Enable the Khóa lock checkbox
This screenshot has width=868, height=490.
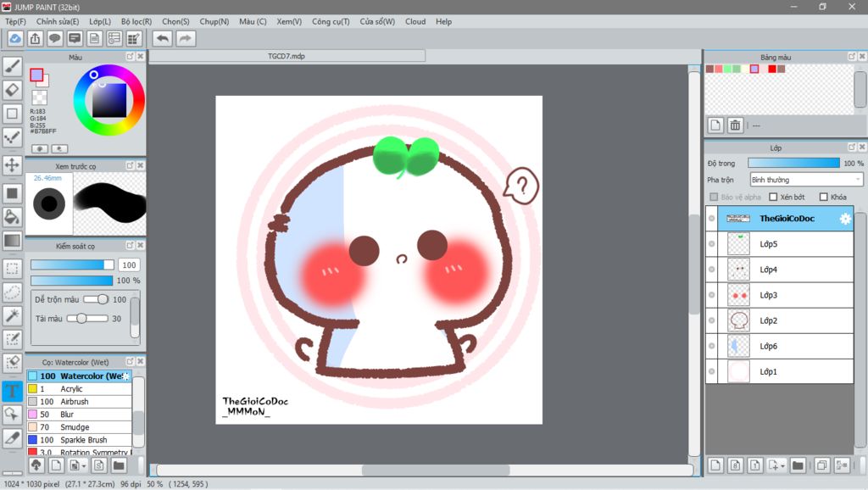tap(823, 198)
